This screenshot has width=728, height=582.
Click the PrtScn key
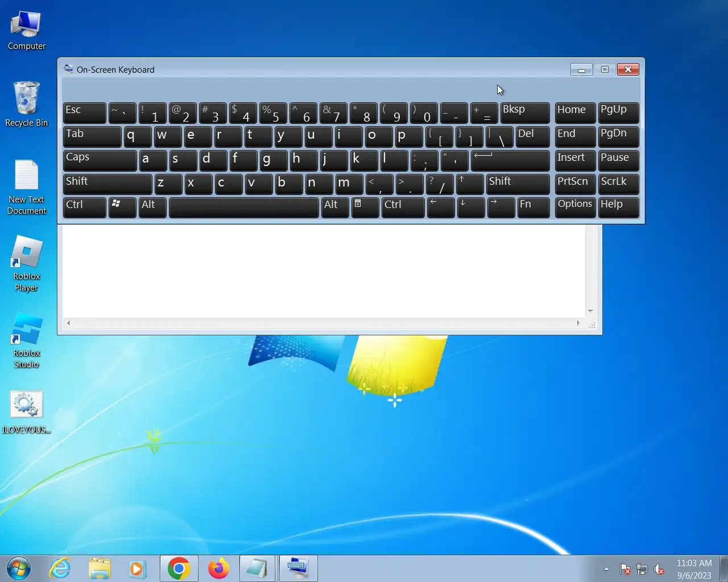tap(576, 184)
